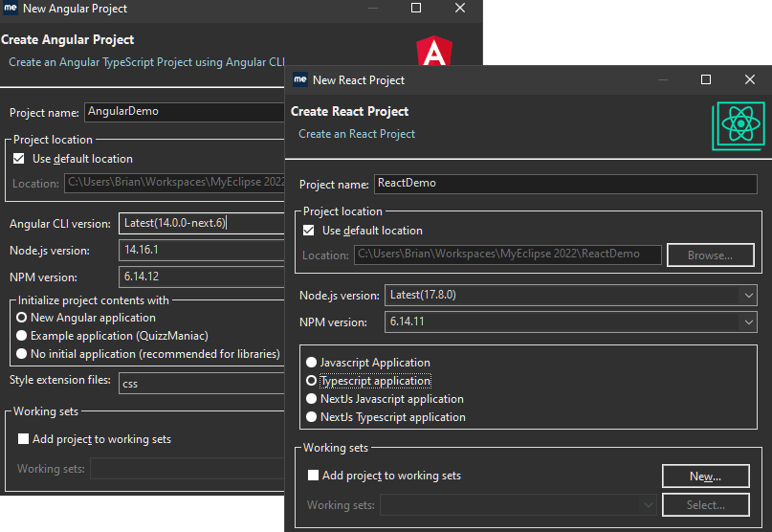772x532 pixels.
Task: Click the MyEclipse icon in New Angular Project title bar
Action: [x=11, y=8]
